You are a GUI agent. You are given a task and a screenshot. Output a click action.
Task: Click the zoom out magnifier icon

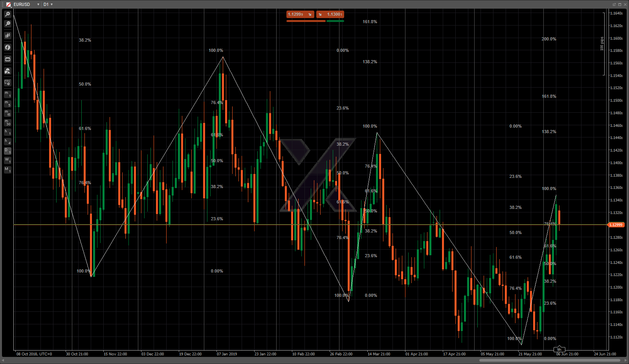pyautogui.click(x=7, y=24)
